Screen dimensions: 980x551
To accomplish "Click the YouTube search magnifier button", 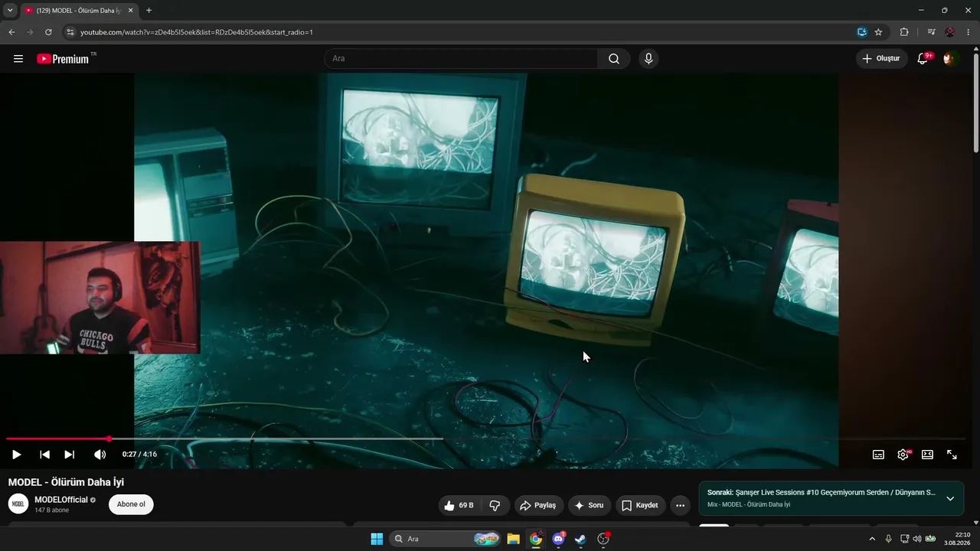I will click(x=614, y=59).
